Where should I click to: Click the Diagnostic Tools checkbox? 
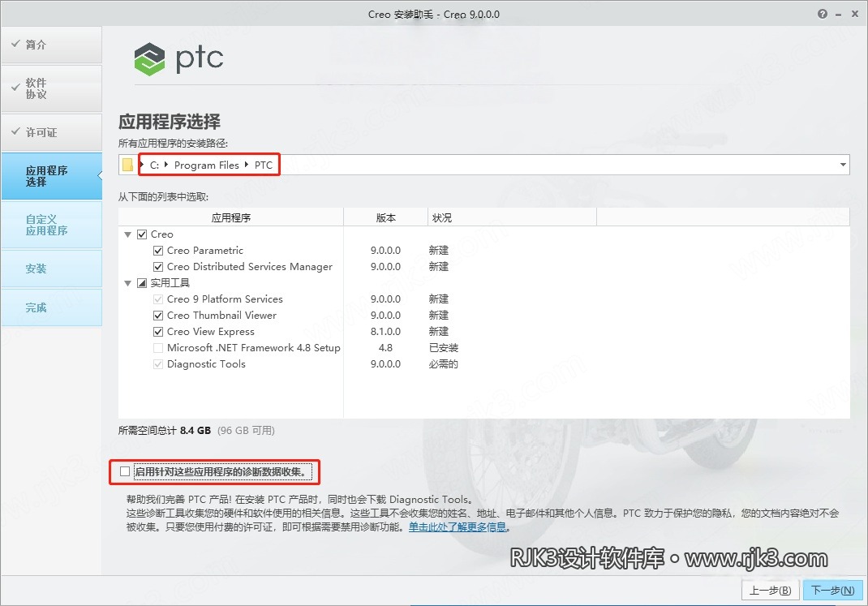point(158,364)
